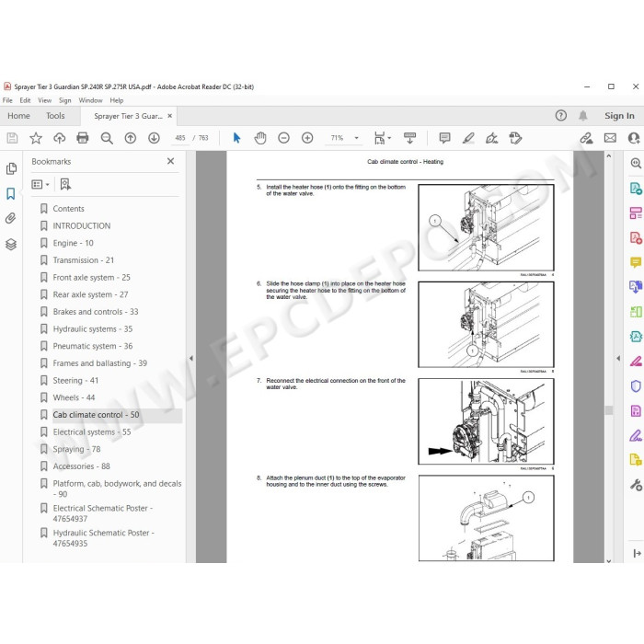Toggle the Layers panel icon
This screenshot has height=644, width=644.
click(11, 245)
